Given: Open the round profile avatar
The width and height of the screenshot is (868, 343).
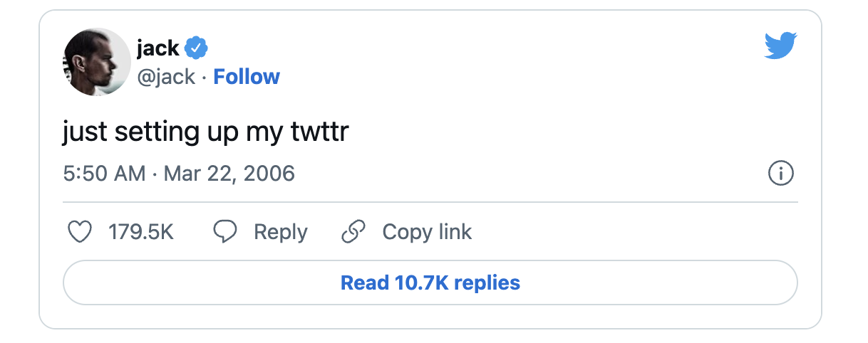Looking at the screenshot, I should click(97, 62).
